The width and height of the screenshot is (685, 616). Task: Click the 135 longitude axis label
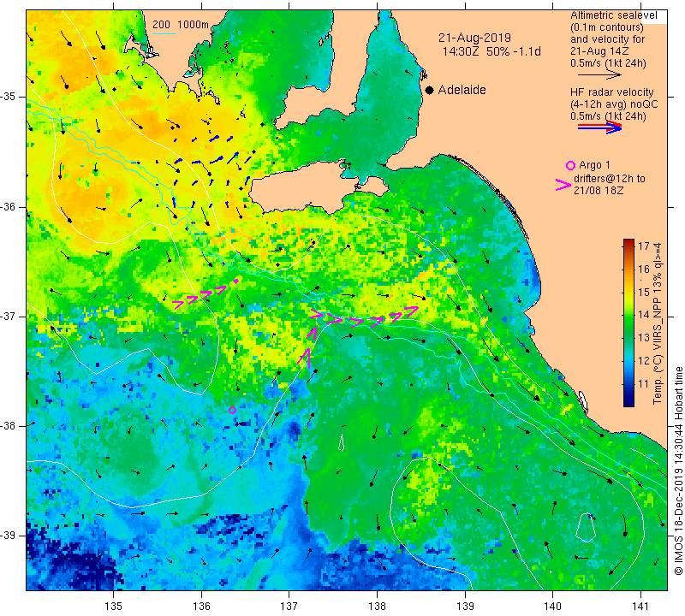[x=114, y=607]
